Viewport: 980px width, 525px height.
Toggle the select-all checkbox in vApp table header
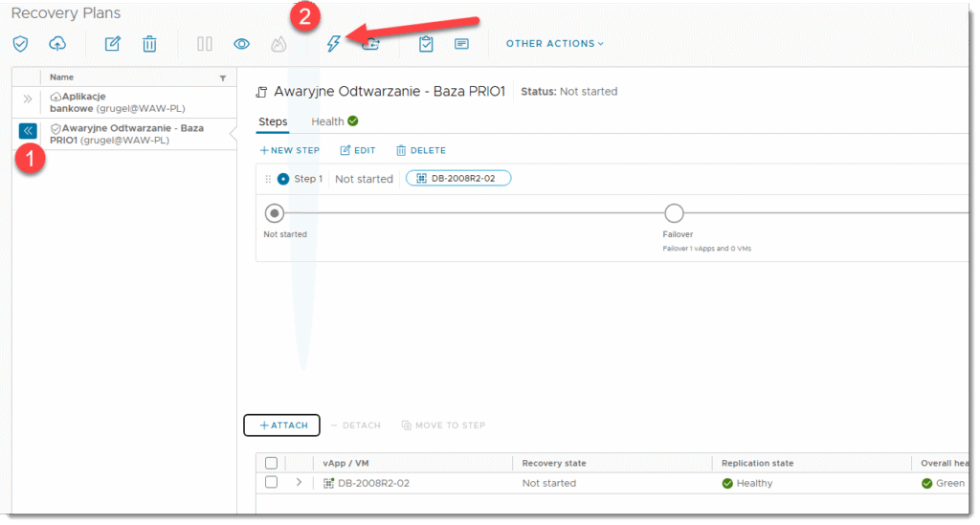(271, 463)
